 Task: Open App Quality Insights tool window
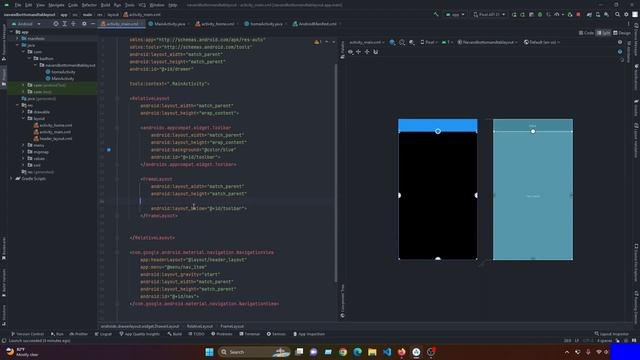[139, 334]
